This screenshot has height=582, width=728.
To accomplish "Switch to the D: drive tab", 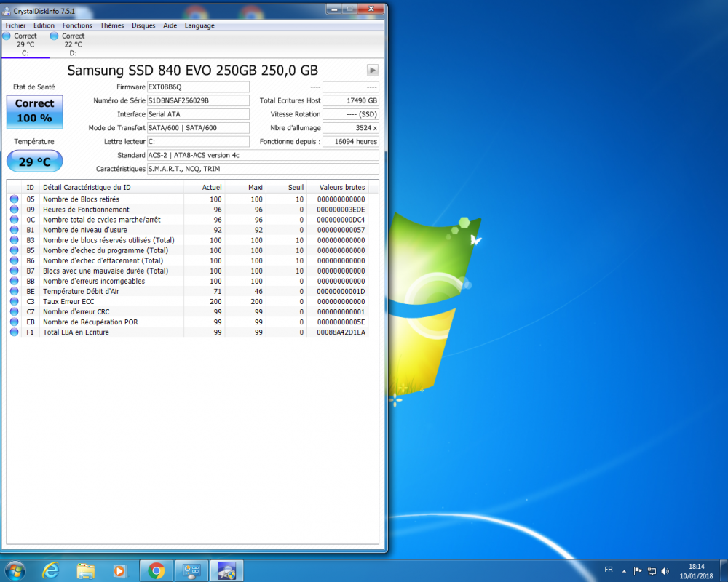I will point(73,44).
